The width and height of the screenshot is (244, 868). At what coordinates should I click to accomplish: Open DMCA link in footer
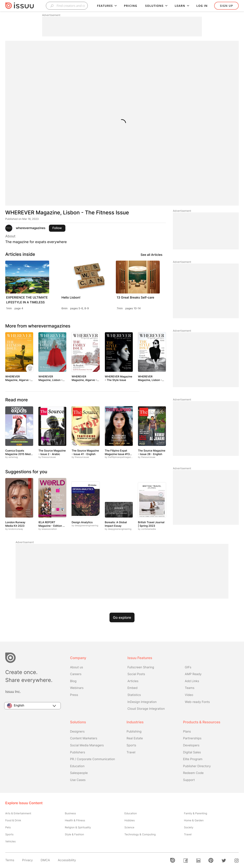click(45, 860)
